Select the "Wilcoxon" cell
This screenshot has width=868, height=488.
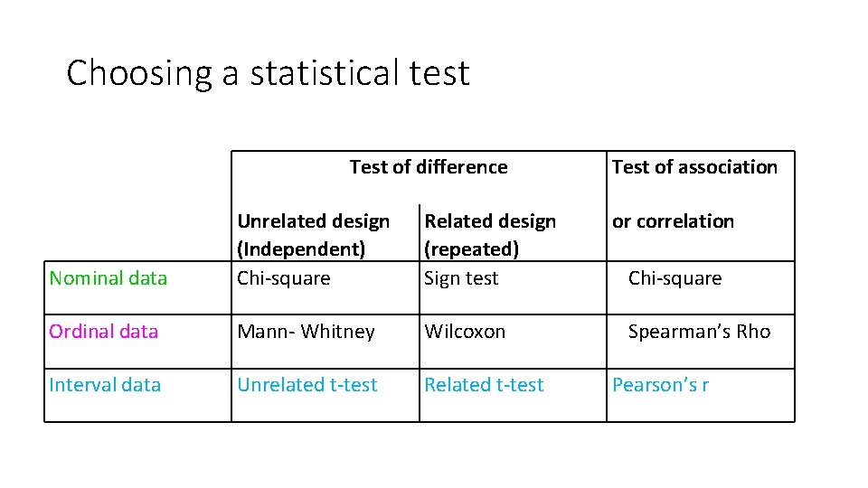465,332
